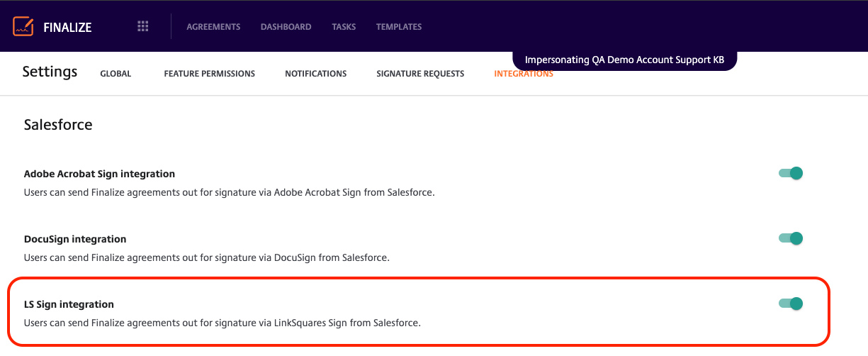Select the Notifications settings tab
Screen dimensions: 868x356
316,74
